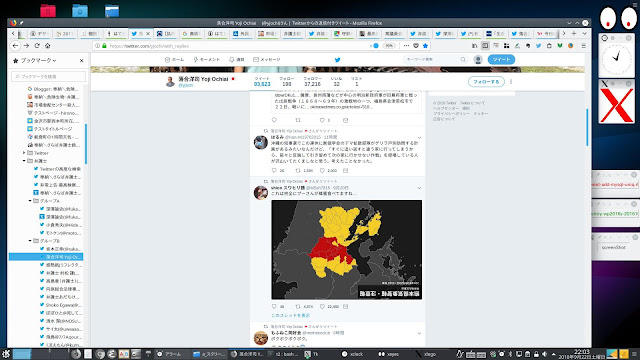
Task: Click the Twitter bird logo
Action: (x=338, y=60)
